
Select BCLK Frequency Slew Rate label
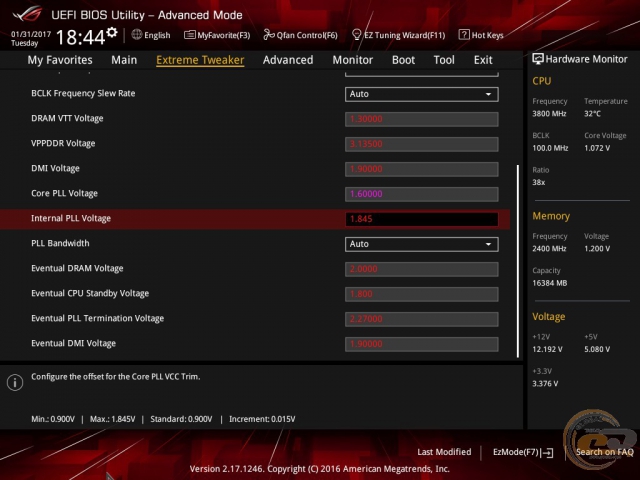[83, 93]
